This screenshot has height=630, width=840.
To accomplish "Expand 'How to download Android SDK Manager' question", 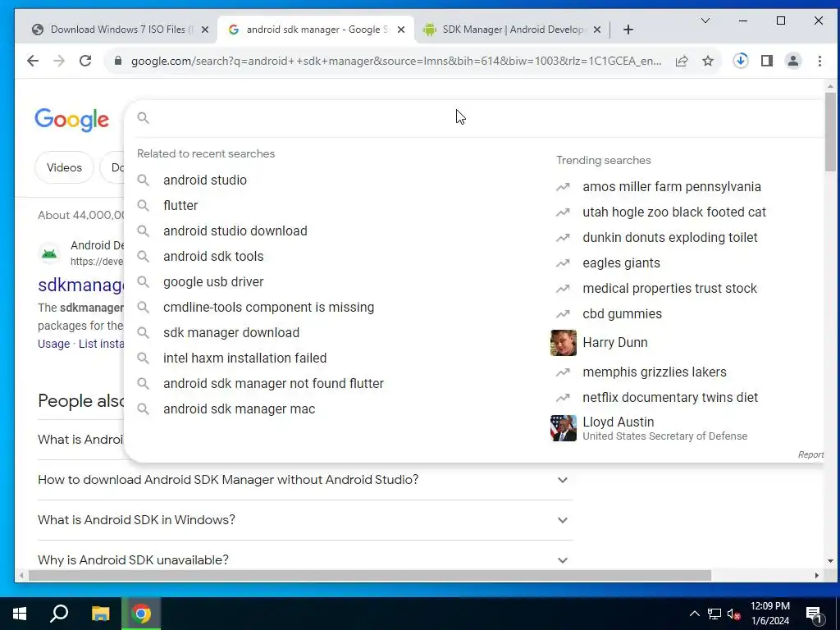I will 305,479.
